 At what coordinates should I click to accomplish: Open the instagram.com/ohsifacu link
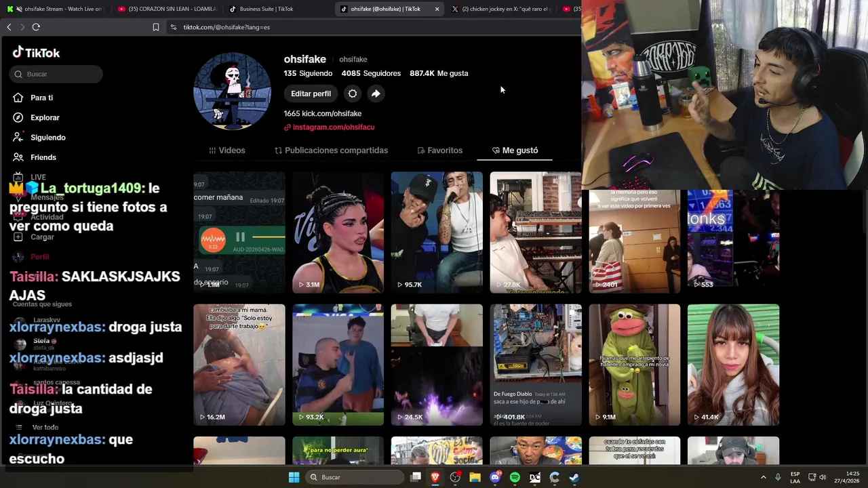pos(330,127)
